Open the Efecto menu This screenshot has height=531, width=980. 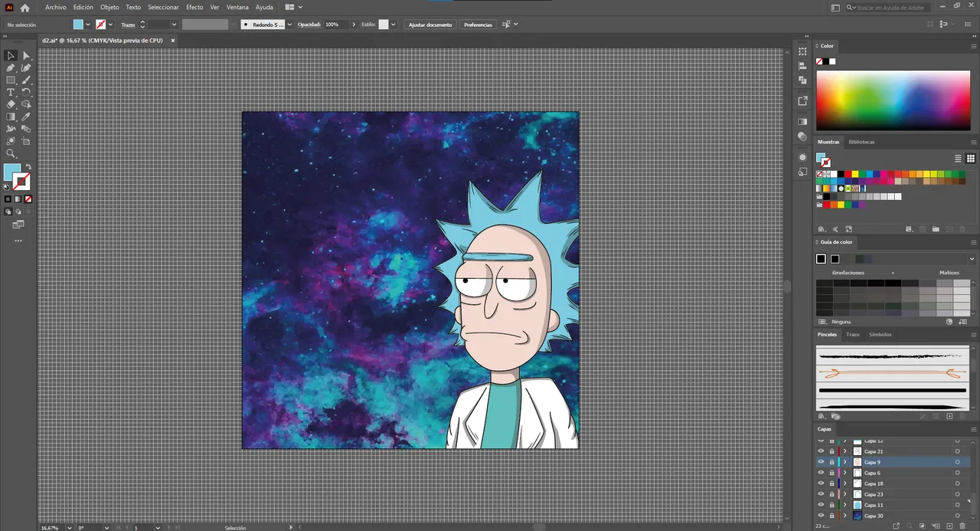[x=194, y=7]
